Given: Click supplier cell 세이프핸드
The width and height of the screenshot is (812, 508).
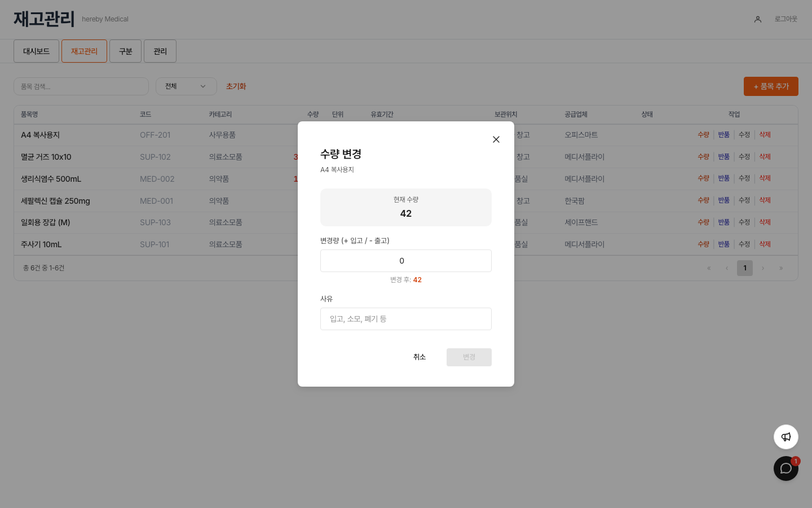Looking at the screenshot, I should (x=581, y=222).
